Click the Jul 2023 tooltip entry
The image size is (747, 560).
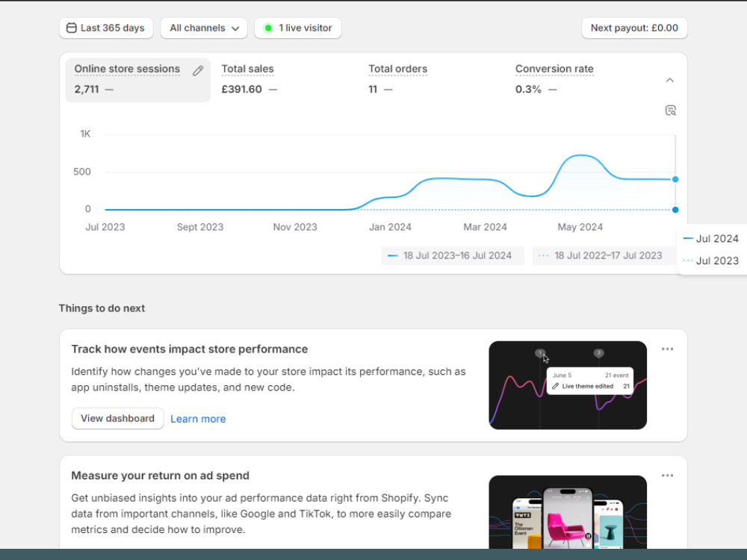(x=711, y=261)
